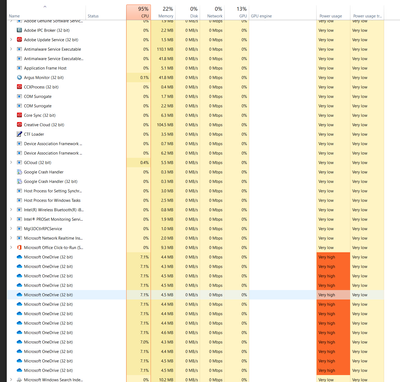Sort by the Memory column header

click(x=163, y=12)
